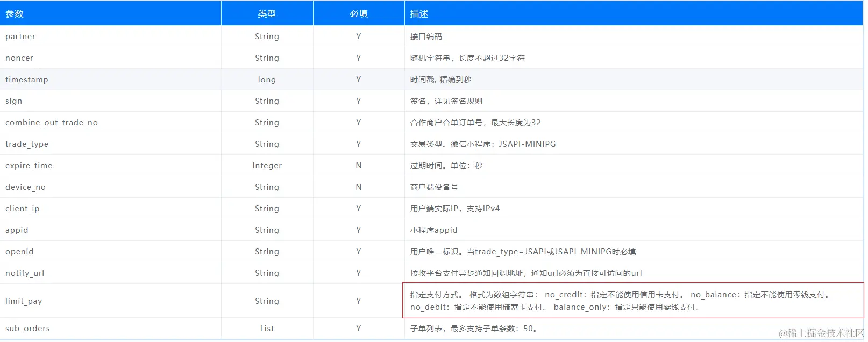
Task: Click the 类型 column header
Action: 267,14
